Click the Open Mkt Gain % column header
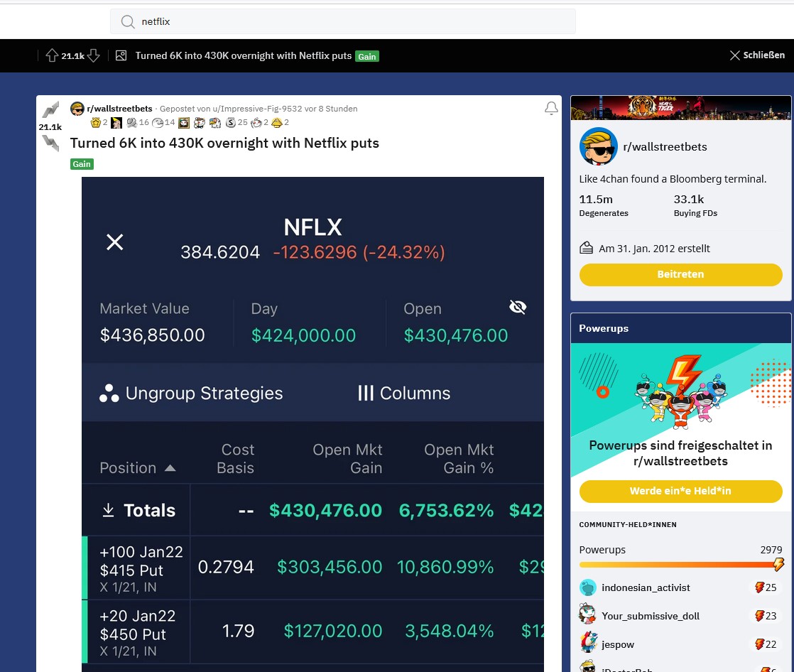The width and height of the screenshot is (794, 672). pos(459,459)
